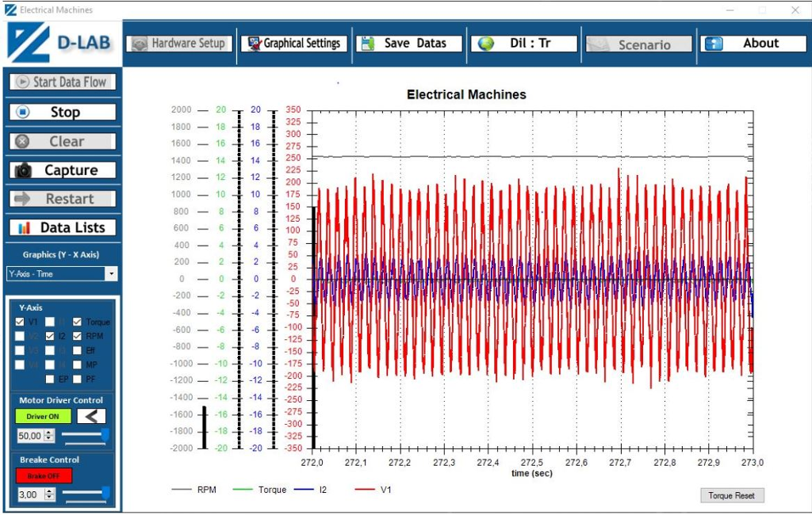Viewport: 812px width, 515px height.
Task: Open Graphical Settings using its toolbar icon
Action: coord(254,44)
